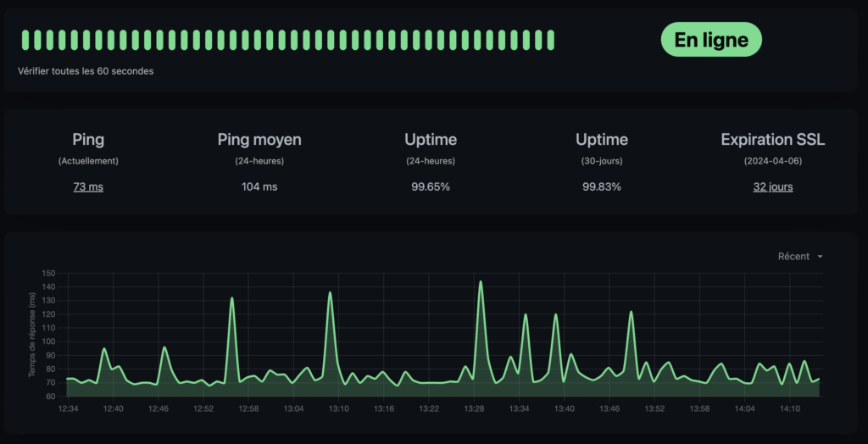Click the 32 jours SSL expiration link
Screen dimensions: 868x444
click(x=773, y=187)
